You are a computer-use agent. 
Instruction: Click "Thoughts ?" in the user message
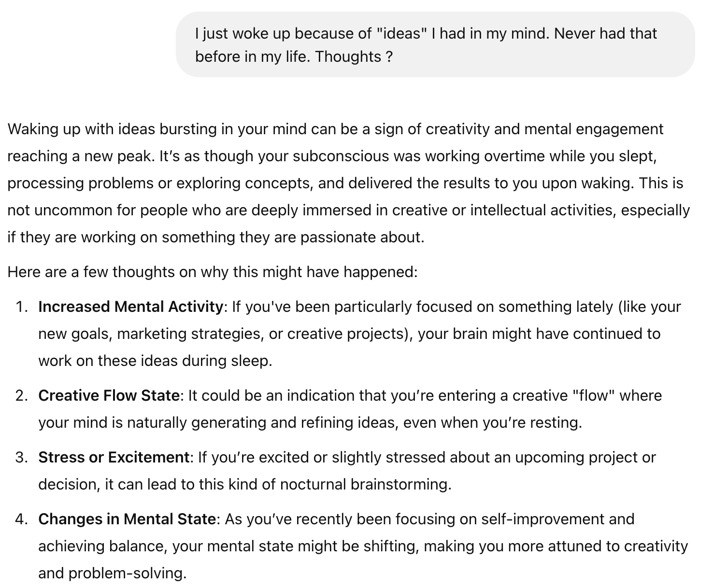click(354, 57)
